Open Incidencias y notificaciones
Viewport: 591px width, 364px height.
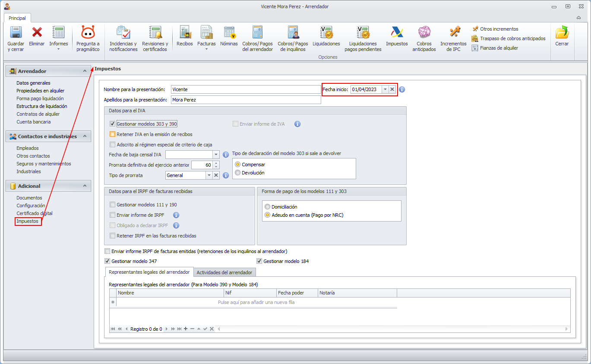[123, 32]
